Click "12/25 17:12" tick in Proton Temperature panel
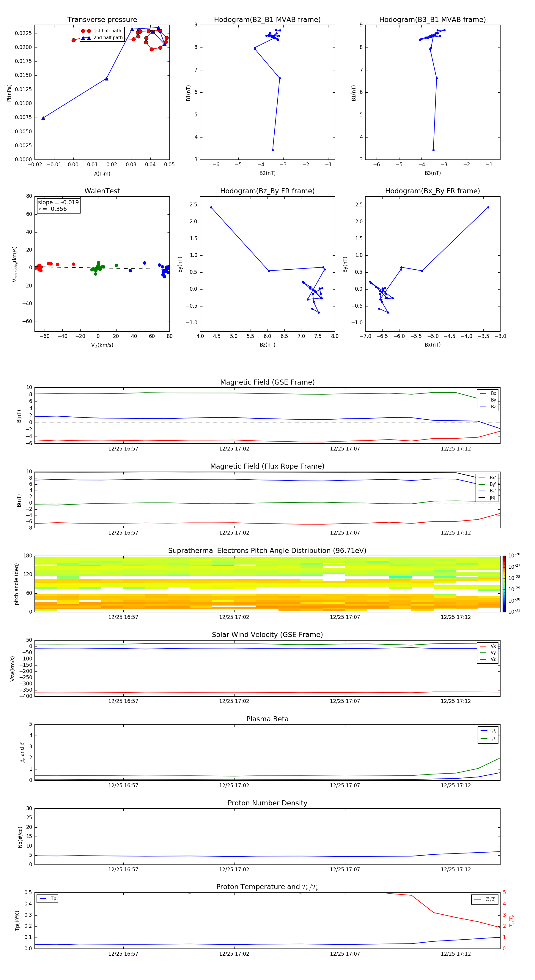This screenshot has width=535, height=980. pyautogui.click(x=456, y=954)
